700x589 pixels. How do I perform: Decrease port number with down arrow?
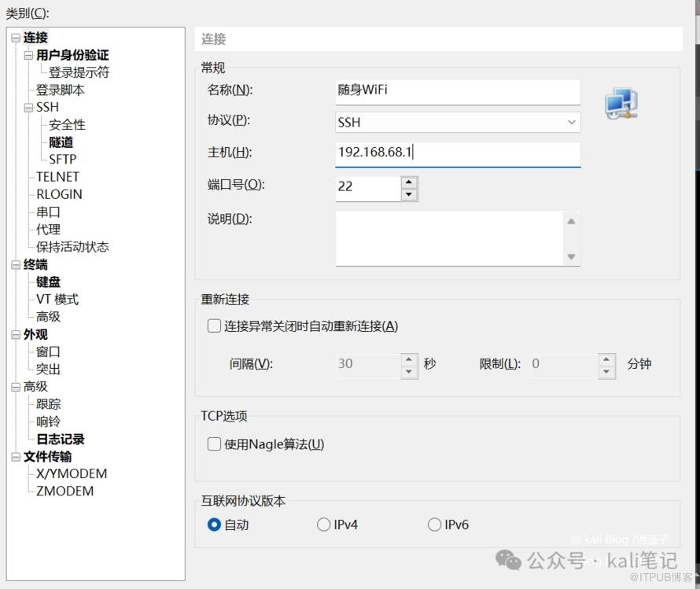coord(408,194)
